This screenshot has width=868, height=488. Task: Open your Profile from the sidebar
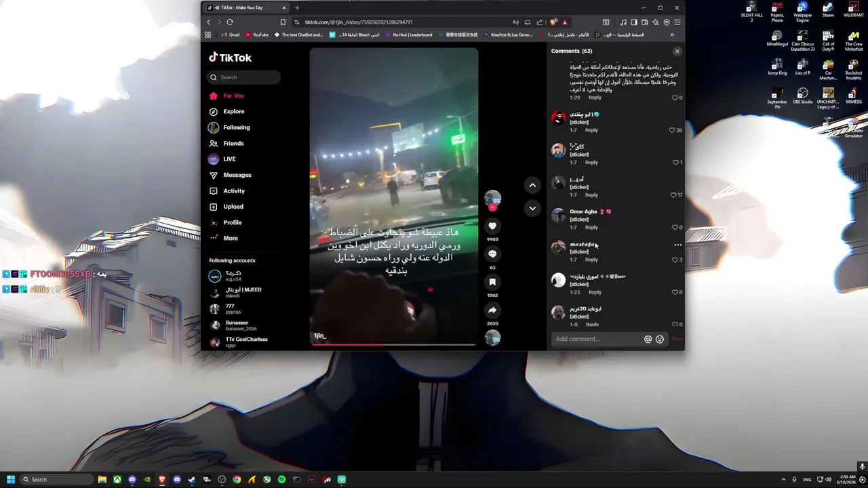[x=226, y=222]
